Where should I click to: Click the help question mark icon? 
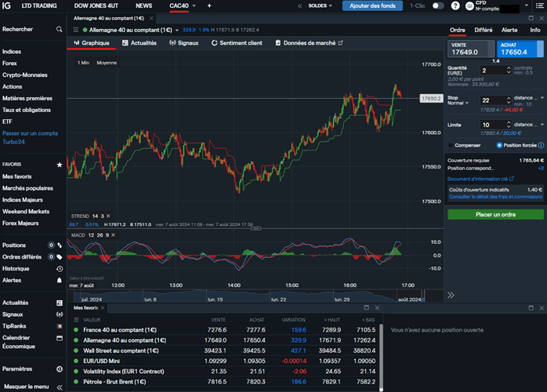point(455,5)
